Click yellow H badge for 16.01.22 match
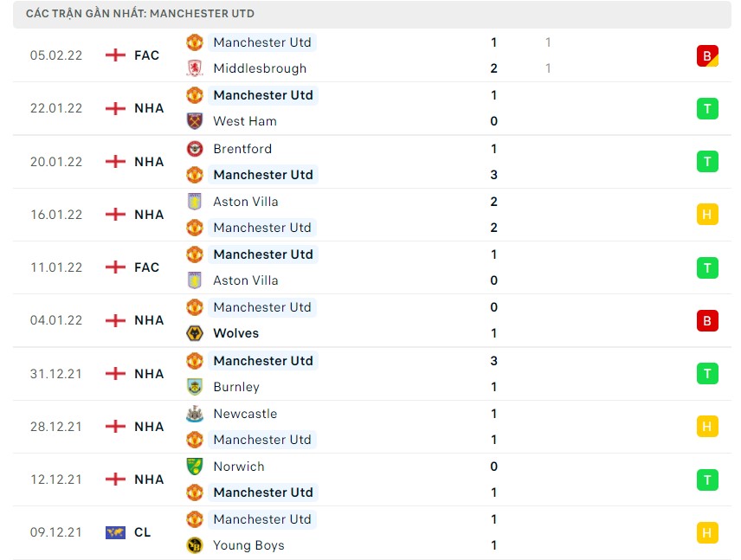The width and height of the screenshot is (741, 560). pos(707,215)
